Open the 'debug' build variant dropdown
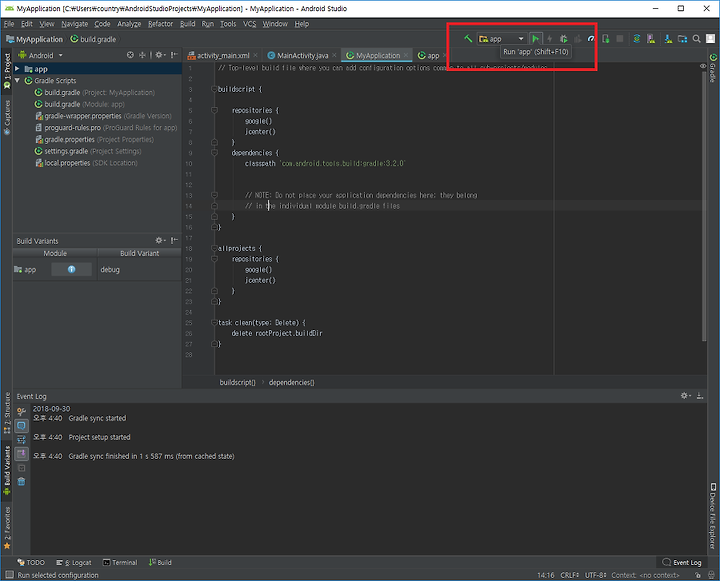This screenshot has width=720, height=581. click(x=140, y=270)
